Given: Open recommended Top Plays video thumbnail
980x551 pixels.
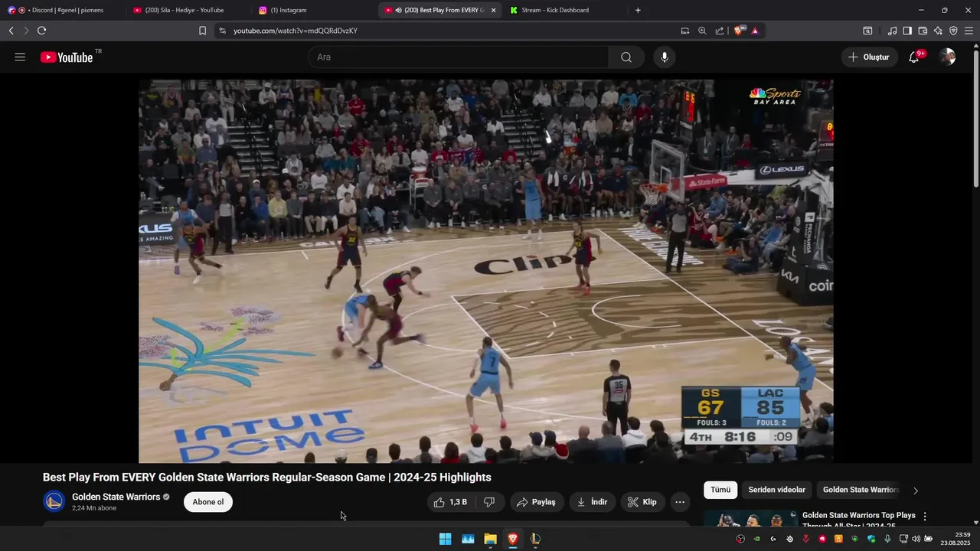Looking at the screenshot, I should coord(751,520).
